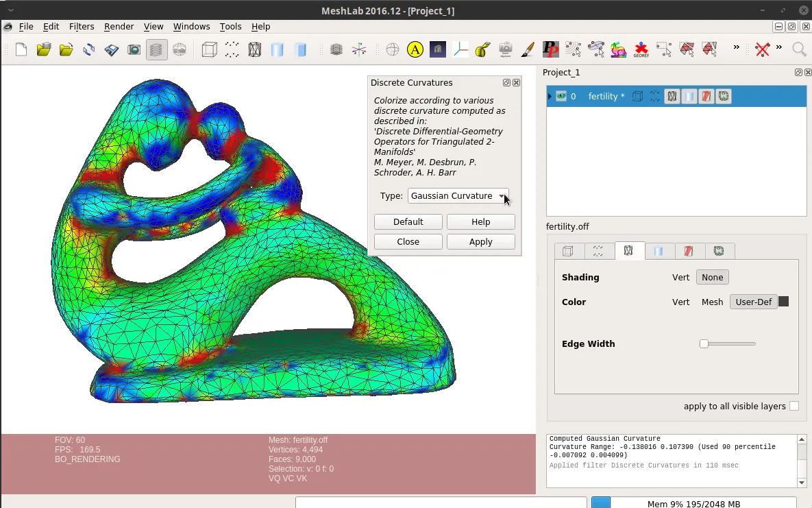Activate select vertices rectangle tool
This screenshot has height=508, width=812.
[x=664, y=50]
